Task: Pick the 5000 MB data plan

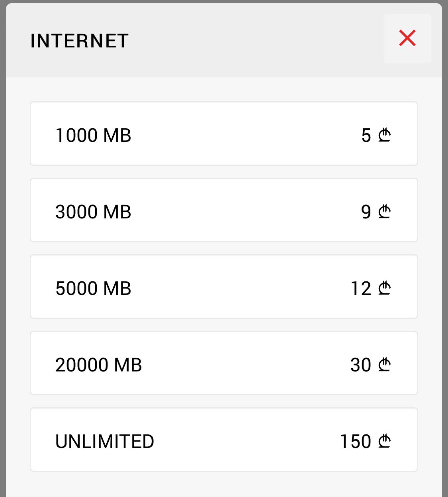Action: coord(224,287)
